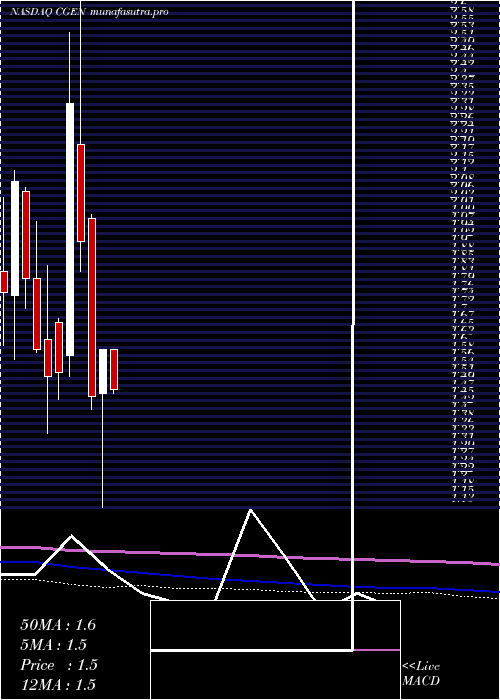Select the 50MA : 1.6 legend value
This screenshot has width=500, height=700.
(58, 625)
